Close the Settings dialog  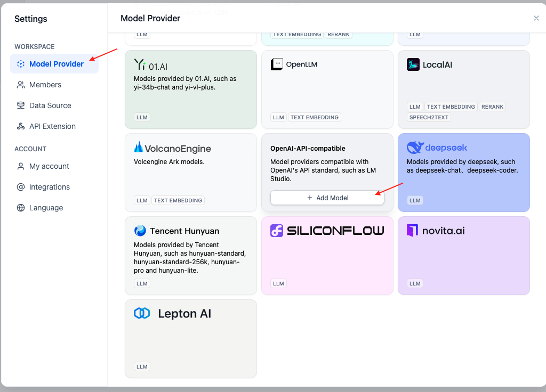pyautogui.click(x=536, y=18)
